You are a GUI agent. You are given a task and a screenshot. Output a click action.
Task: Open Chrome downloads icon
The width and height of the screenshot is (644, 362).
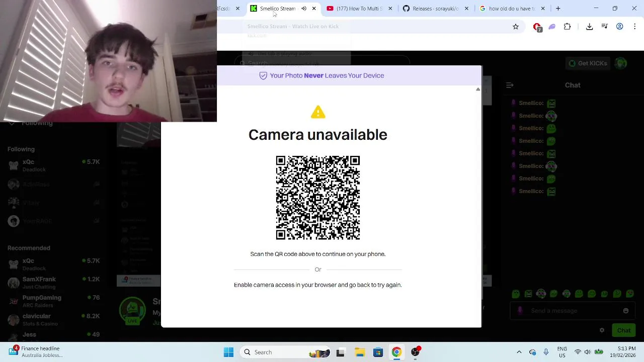[x=590, y=27]
